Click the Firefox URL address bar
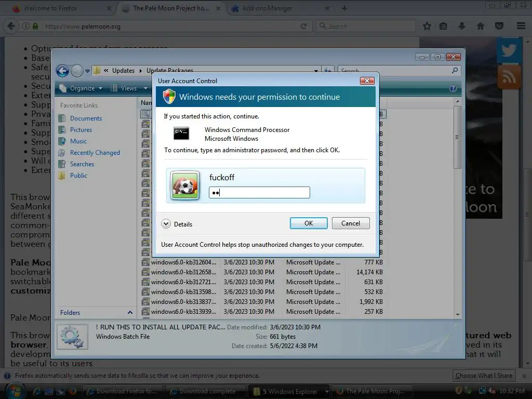 170,26
